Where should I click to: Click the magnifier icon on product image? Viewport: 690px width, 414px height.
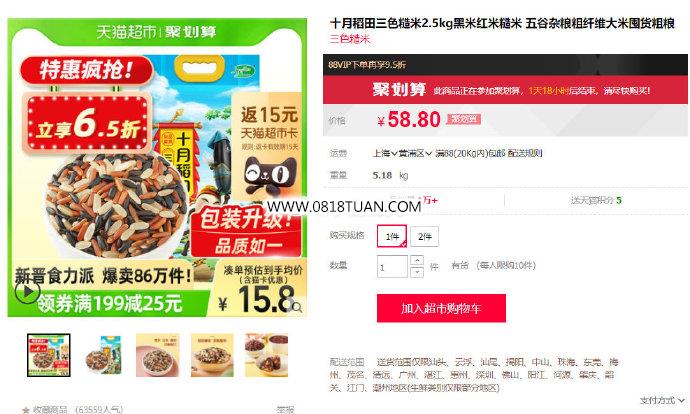(297, 307)
